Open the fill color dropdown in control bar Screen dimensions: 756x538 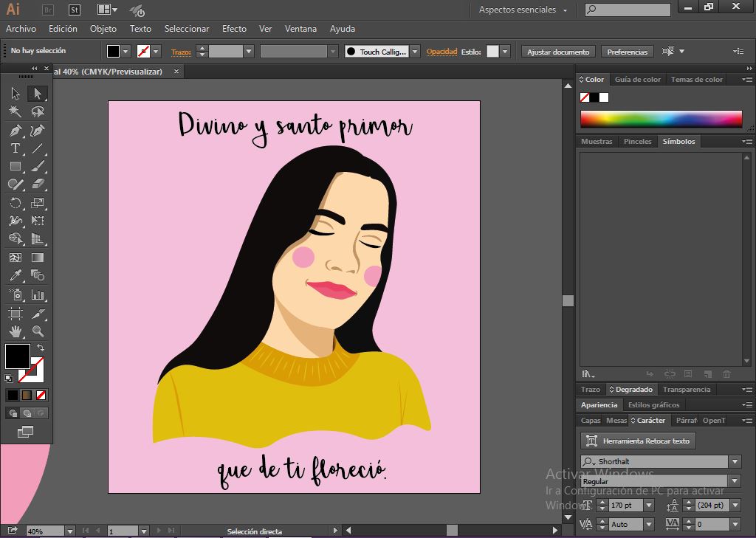[126, 51]
